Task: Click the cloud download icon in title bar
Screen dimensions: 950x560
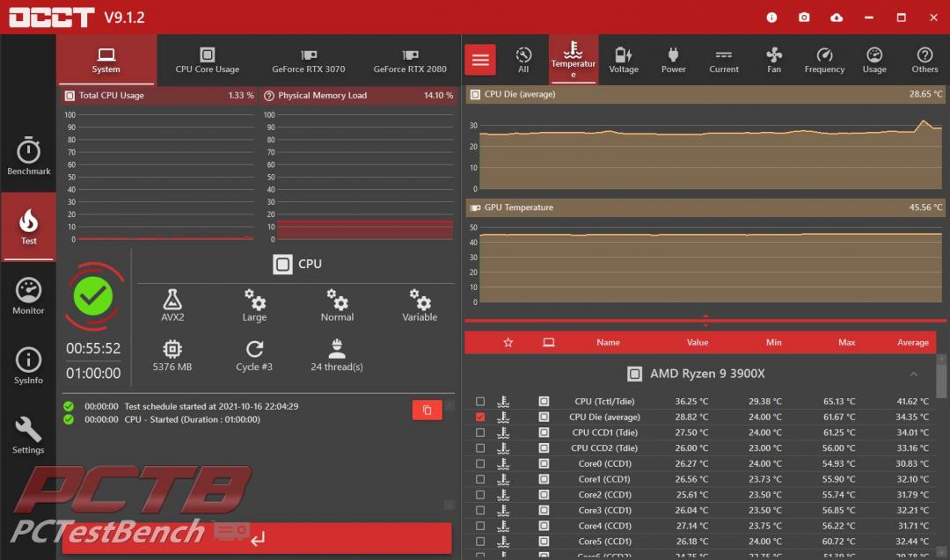Action: tap(837, 18)
